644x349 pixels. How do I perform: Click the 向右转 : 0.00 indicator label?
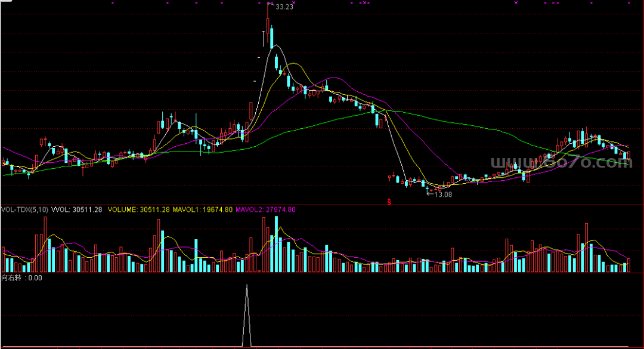(x=21, y=278)
